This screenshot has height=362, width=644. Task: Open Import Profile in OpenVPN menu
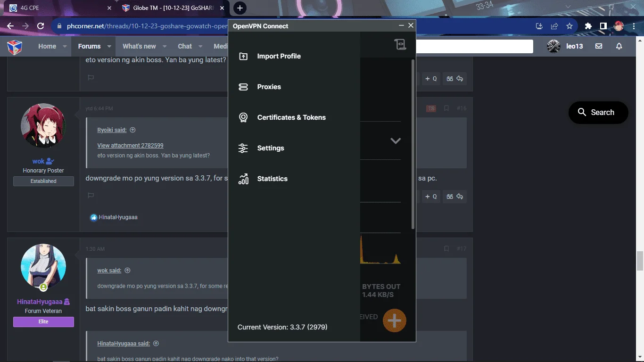click(279, 56)
